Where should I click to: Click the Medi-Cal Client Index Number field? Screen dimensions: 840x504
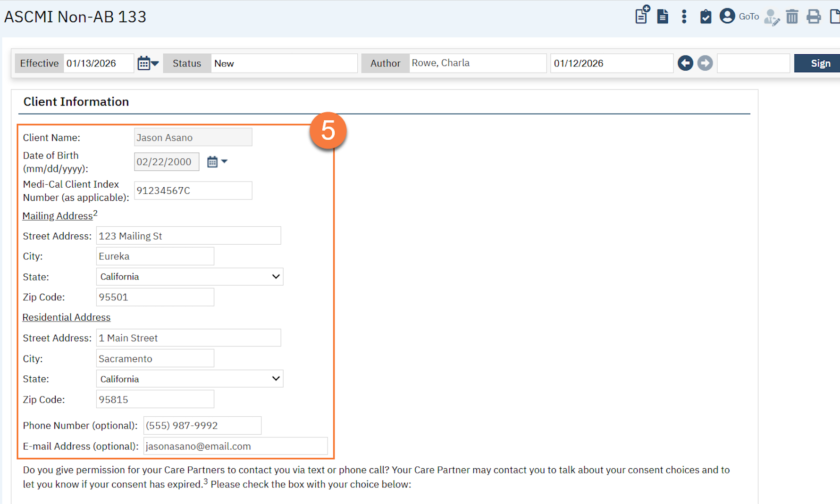click(x=193, y=190)
